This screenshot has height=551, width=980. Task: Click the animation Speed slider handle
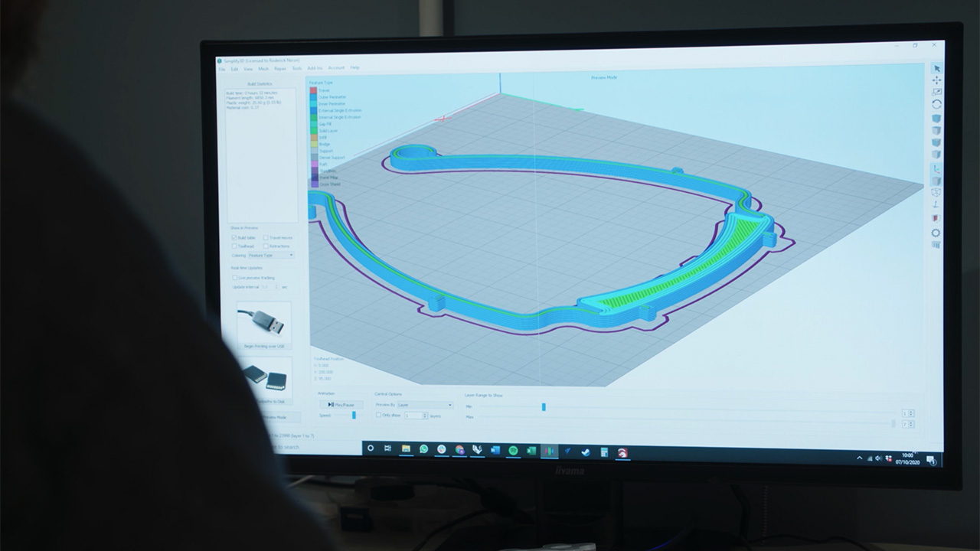354,415
